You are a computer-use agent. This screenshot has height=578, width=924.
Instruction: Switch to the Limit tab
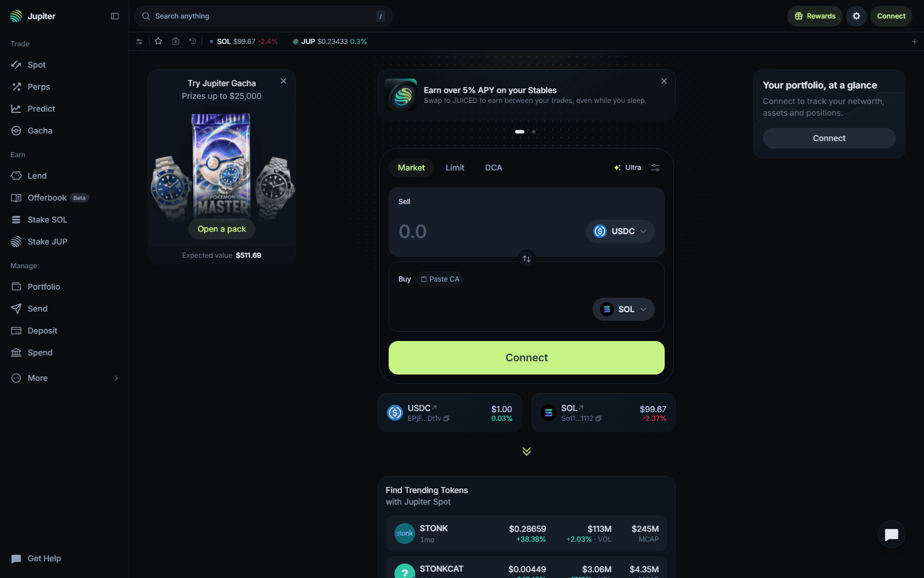click(x=455, y=168)
